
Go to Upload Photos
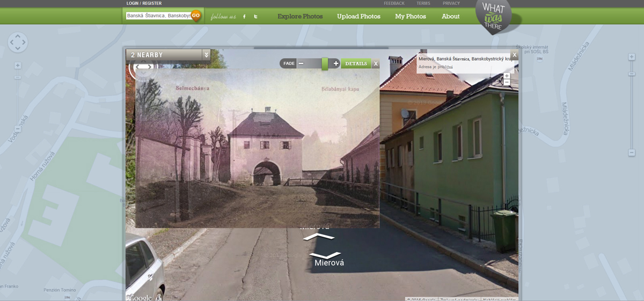[x=358, y=16]
